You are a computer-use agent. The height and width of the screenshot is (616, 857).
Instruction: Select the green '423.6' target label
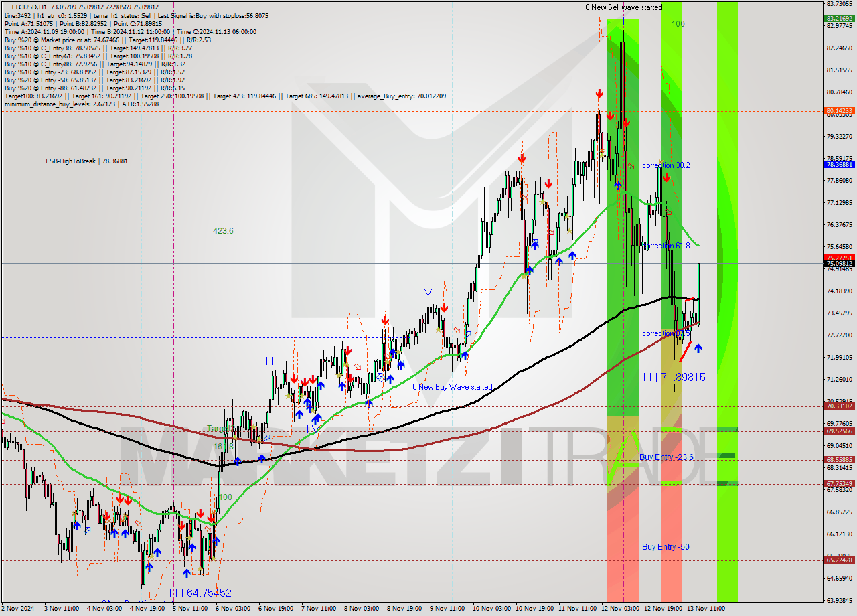(223, 231)
